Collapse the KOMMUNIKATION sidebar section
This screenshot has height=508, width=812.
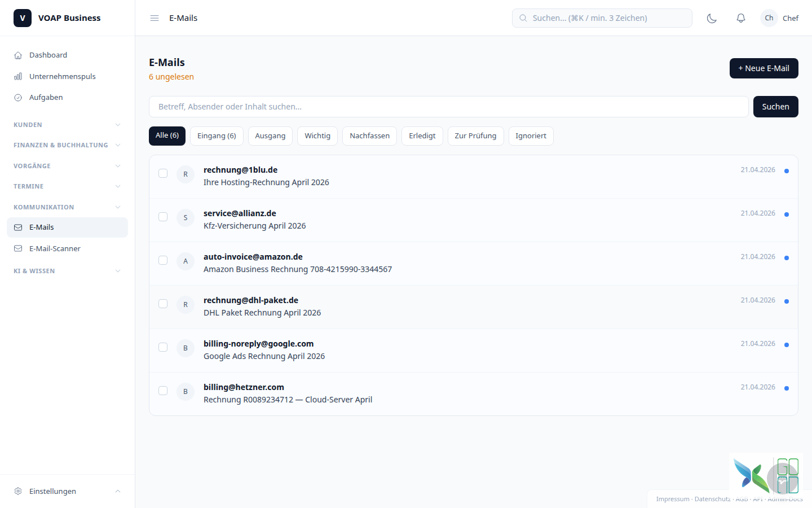coord(67,207)
